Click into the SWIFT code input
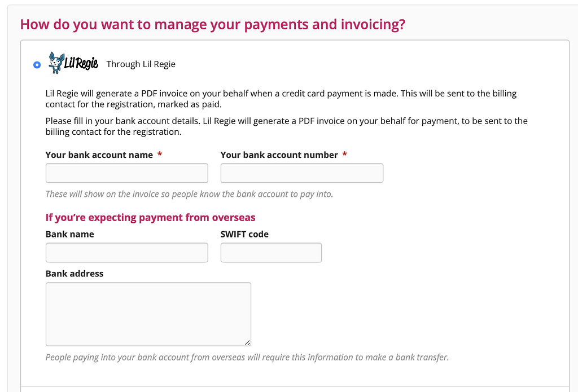This screenshot has height=392, width=578. coord(271,252)
